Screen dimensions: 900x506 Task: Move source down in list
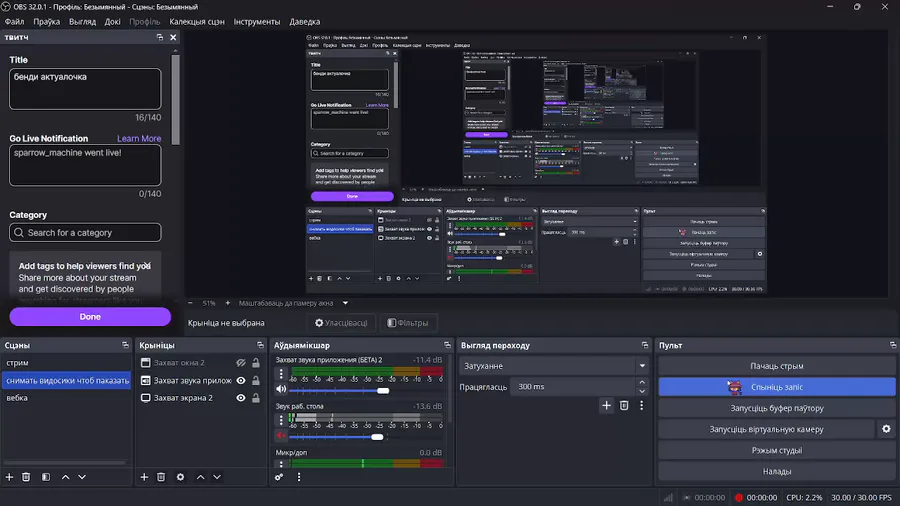click(x=217, y=477)
